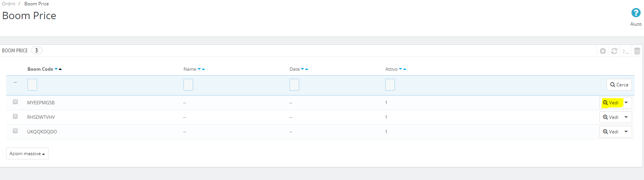Sort Attivo column descending

401,69
